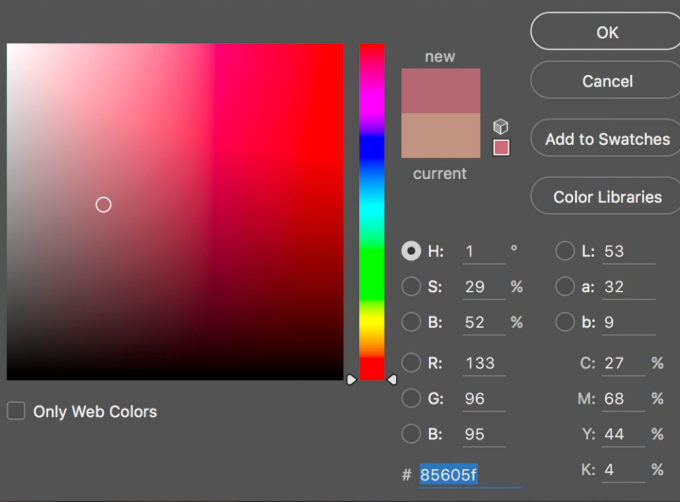Click the cyan C percentage field

622,363
